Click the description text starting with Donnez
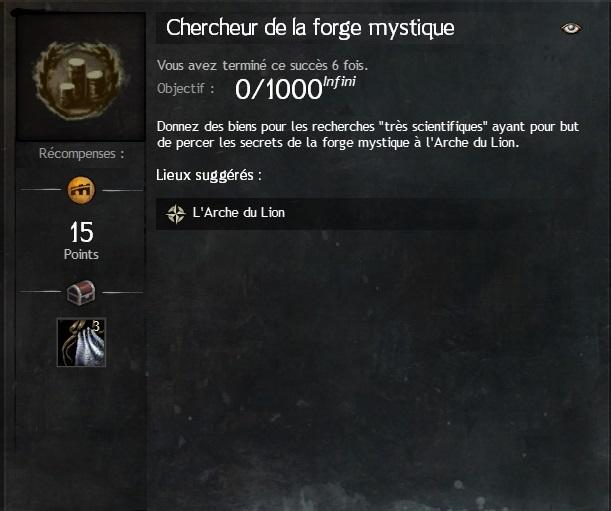 tap(368, 134)
